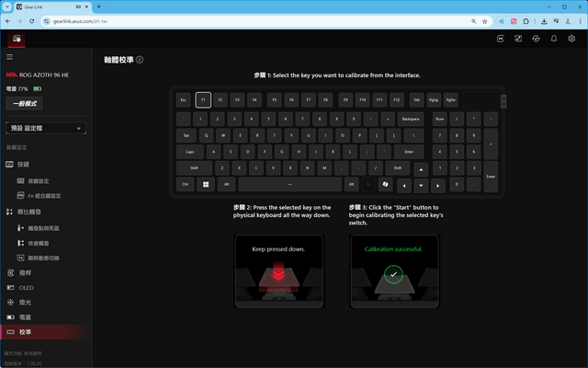This screenshot has height=368, width=588.
Task: Open the 預設 設定檔 profile dropdown
Action: (46, 128)
